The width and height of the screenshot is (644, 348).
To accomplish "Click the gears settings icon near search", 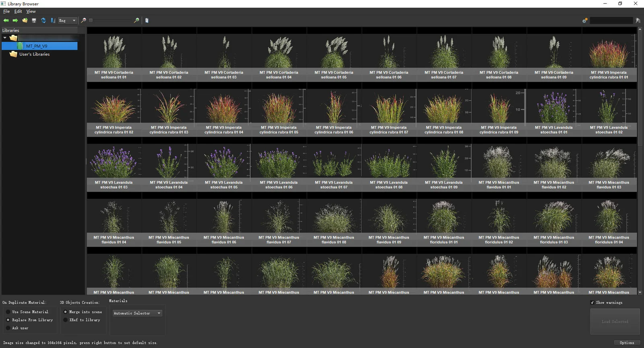I will [585, 21].
